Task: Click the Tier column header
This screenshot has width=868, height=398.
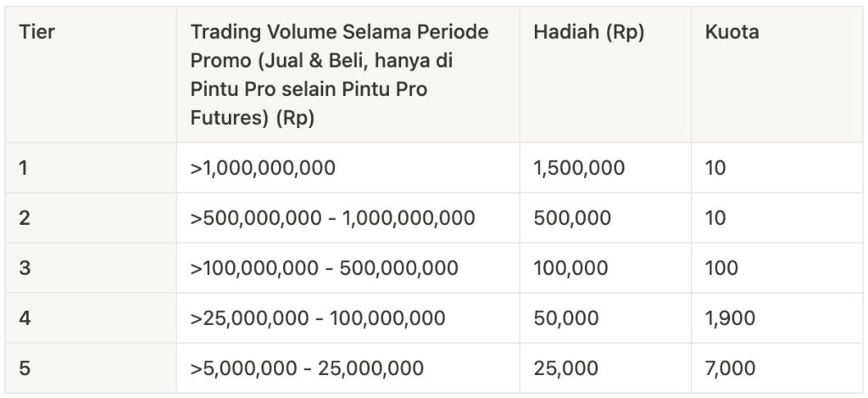Action: click(36, 33)
